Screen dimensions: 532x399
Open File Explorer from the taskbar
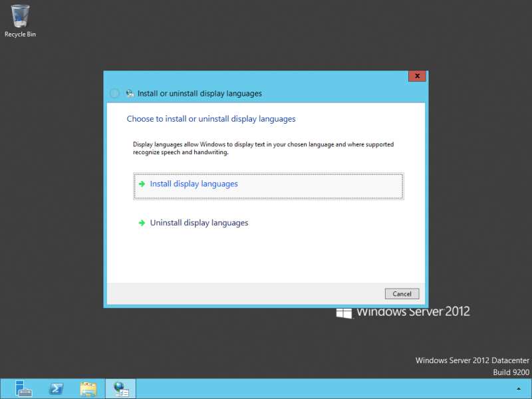[88, 389]
